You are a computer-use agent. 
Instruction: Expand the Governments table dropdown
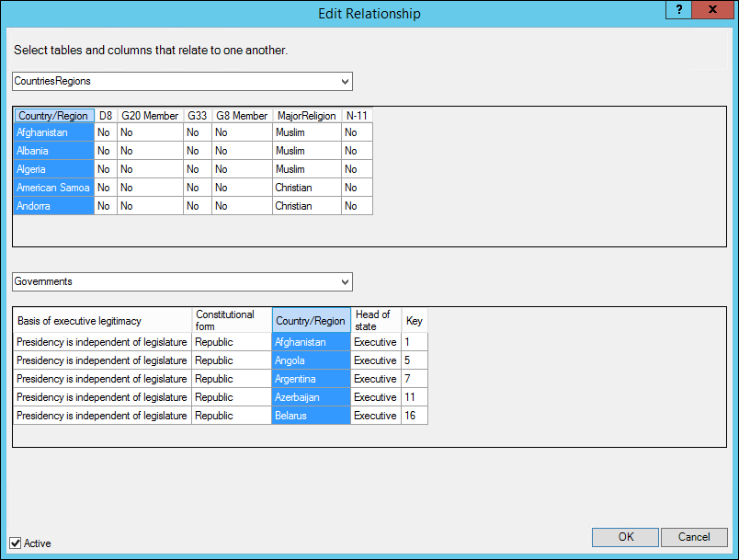click(x=346, y=281)
